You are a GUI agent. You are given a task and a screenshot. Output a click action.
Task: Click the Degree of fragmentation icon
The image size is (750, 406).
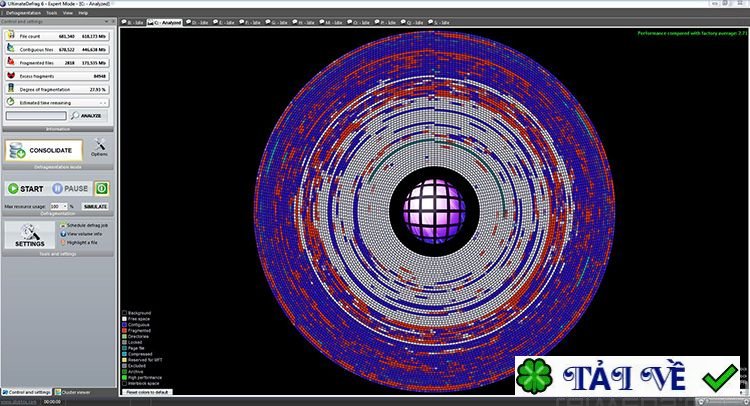[x=11, y=88]
